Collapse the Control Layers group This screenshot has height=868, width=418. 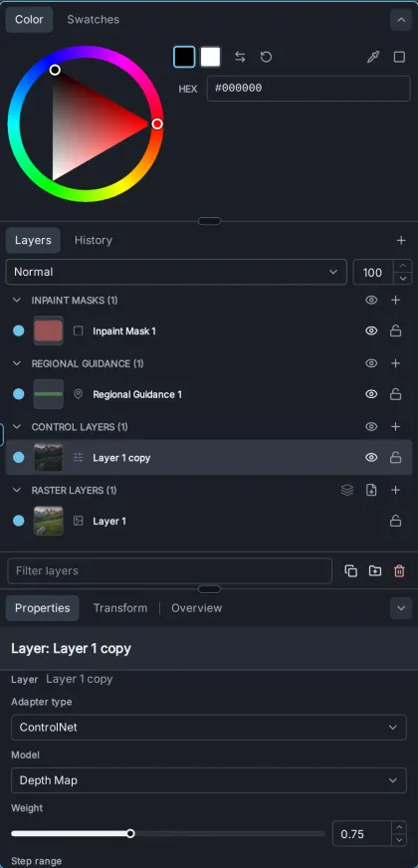pyautogui.click(x=17, y=427)
